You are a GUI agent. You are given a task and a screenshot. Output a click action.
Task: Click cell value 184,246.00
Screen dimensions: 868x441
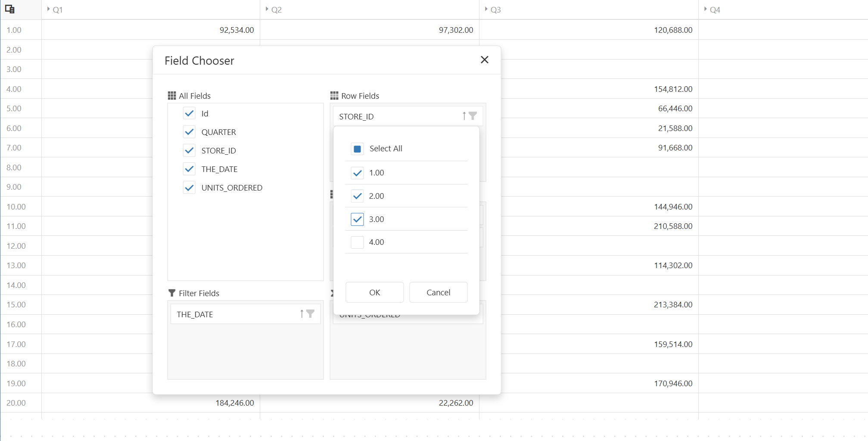(235, 403)
